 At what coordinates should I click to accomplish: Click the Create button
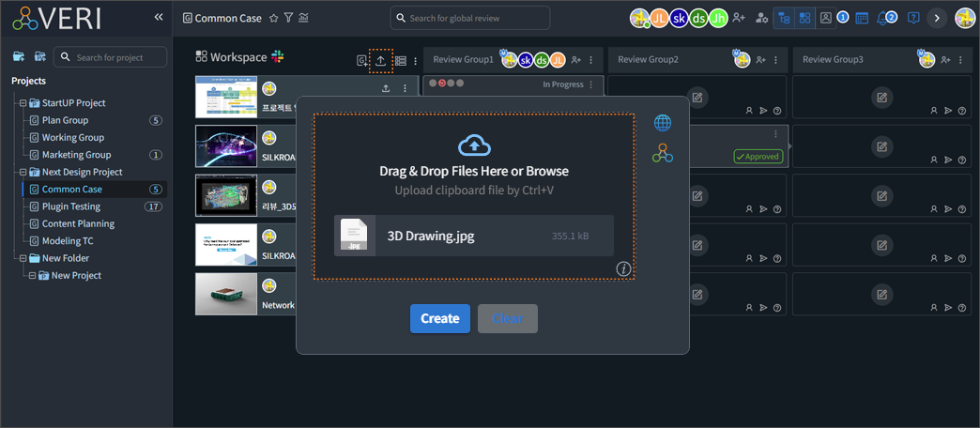coord(439,318)
